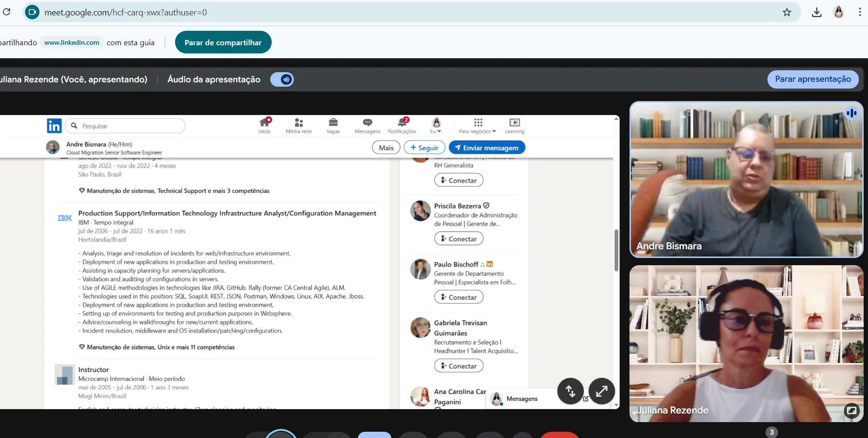Click the Microcamp Internacional logo
This screenshot has height=438, width=868.
coord(64,374)
